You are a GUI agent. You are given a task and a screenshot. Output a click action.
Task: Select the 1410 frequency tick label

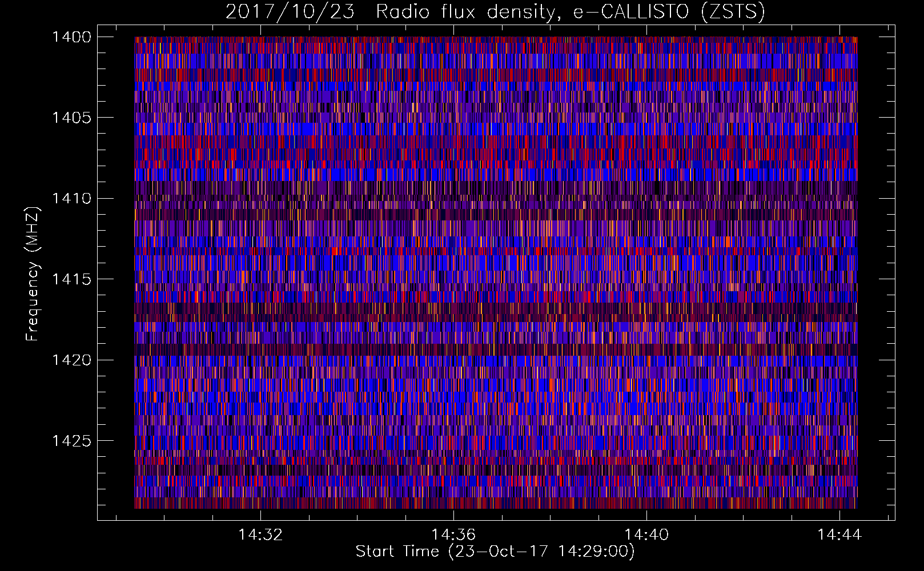[x=71, y=199]
